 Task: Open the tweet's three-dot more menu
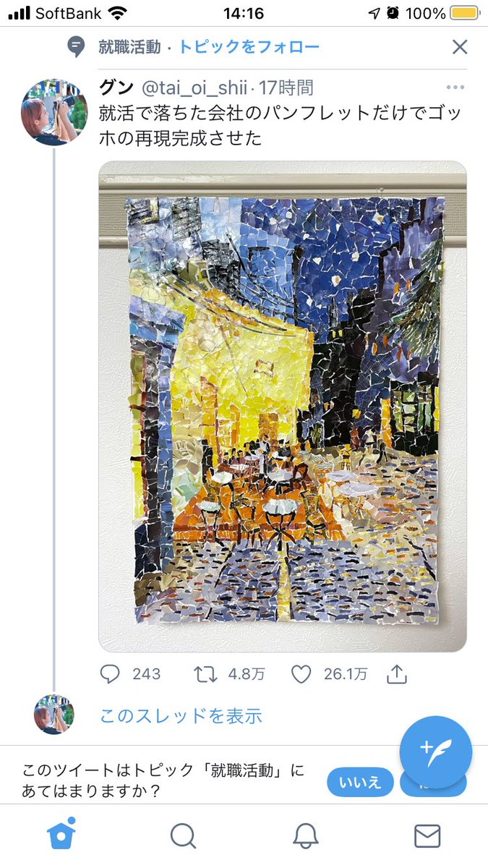pos(455,88)
